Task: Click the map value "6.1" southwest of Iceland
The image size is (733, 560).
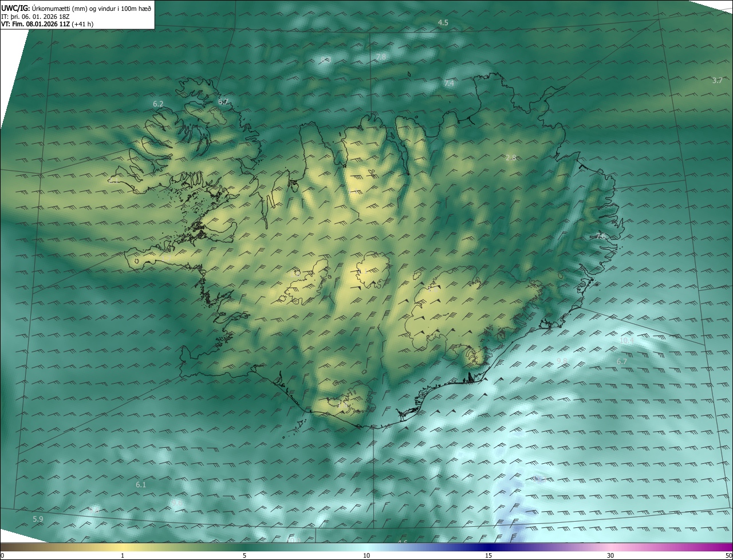Action: (x=141, y=485)
